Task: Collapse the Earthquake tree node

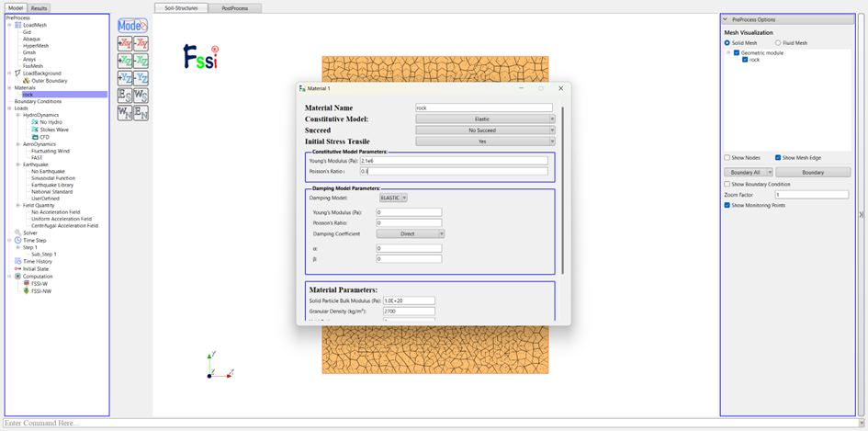Action: pos(17,164)
